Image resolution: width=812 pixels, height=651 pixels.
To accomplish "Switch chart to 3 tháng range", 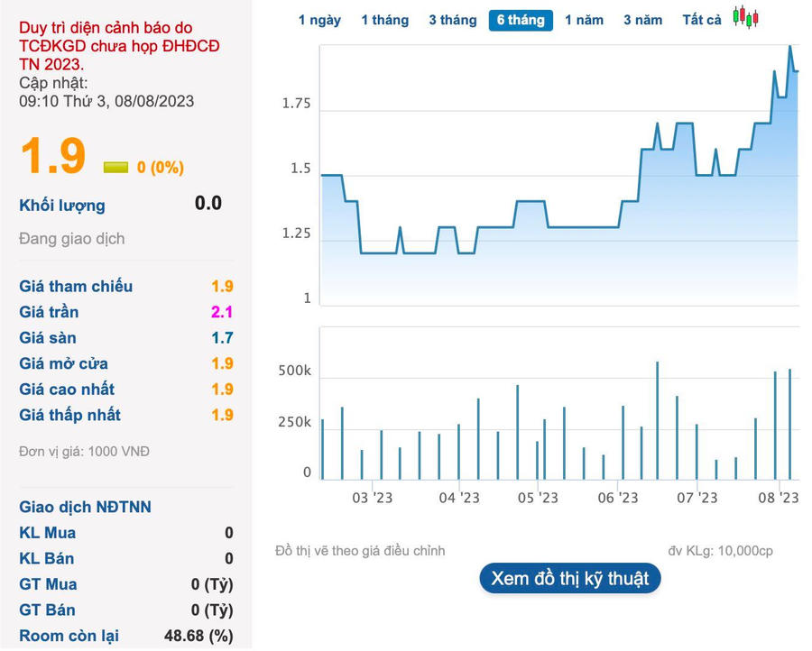I will coord(452,20).
